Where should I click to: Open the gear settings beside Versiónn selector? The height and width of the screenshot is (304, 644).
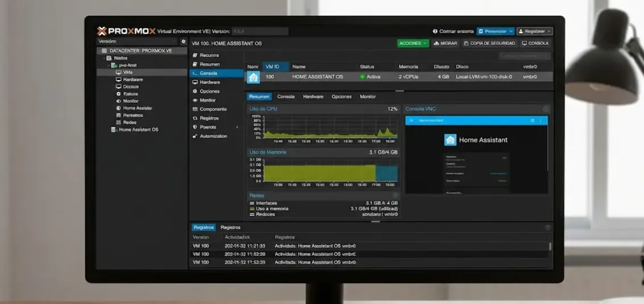tap(183, 41)
